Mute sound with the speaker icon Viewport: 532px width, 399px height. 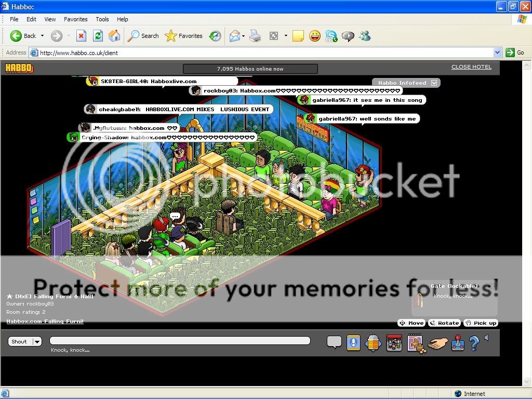click(487, 338)
